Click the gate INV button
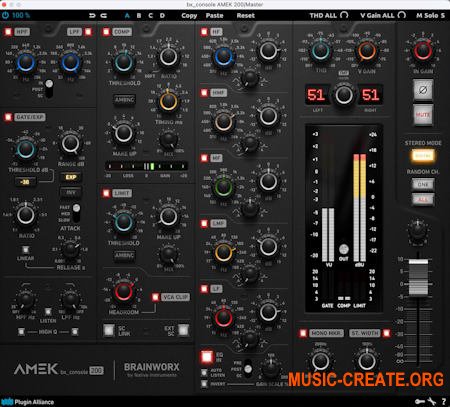450x407 pixels. (x=71, y=192)
